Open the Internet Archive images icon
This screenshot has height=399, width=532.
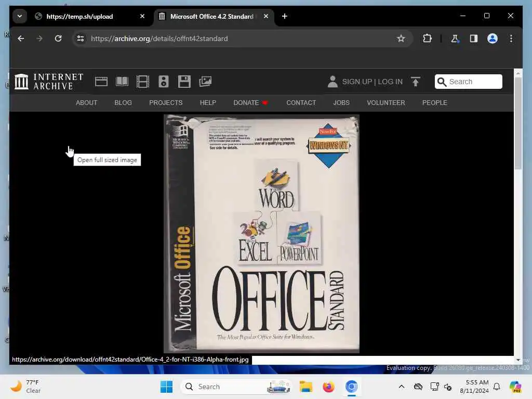[x=205, y=82]
